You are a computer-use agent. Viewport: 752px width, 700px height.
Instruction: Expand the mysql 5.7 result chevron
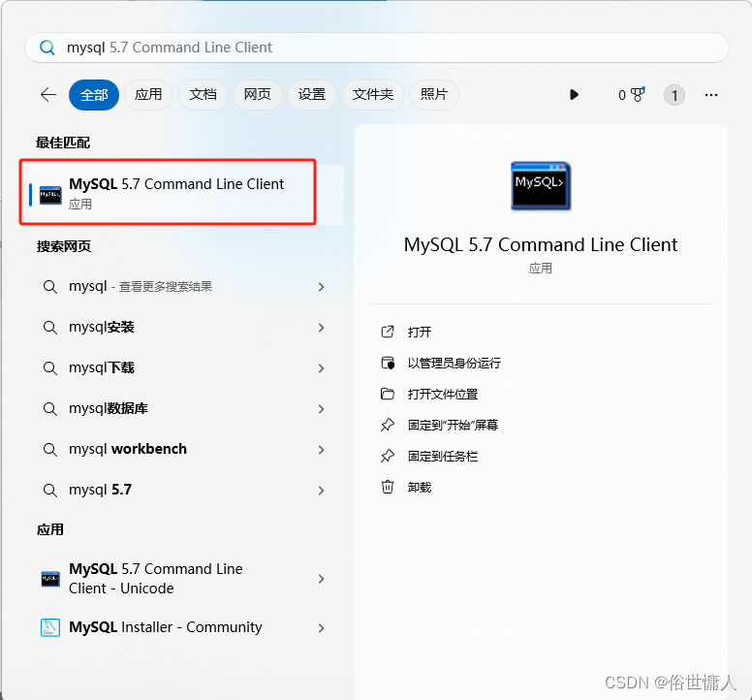tap(322, 491)
